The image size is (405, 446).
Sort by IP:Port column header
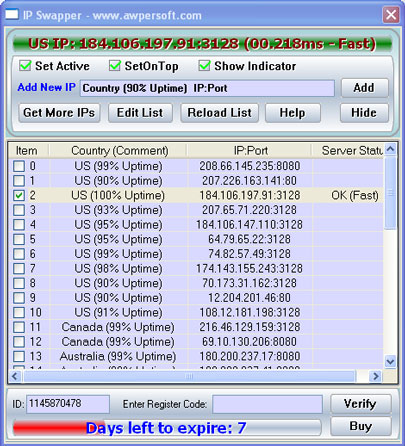(250, 151)
